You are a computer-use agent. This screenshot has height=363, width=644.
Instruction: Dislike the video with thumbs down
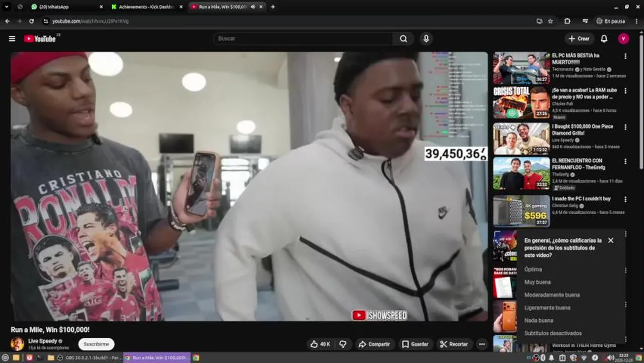pos(343,344)
